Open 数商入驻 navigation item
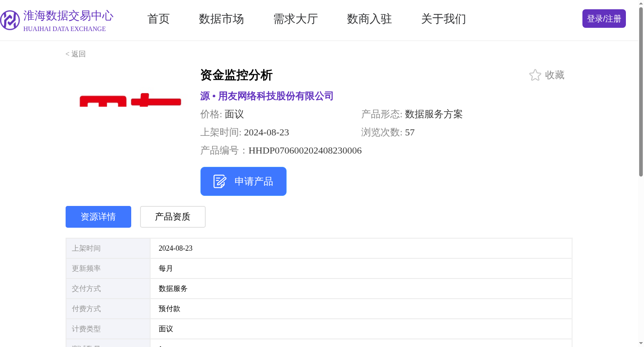Screen dimensions: 644x347 pos(369,19)
